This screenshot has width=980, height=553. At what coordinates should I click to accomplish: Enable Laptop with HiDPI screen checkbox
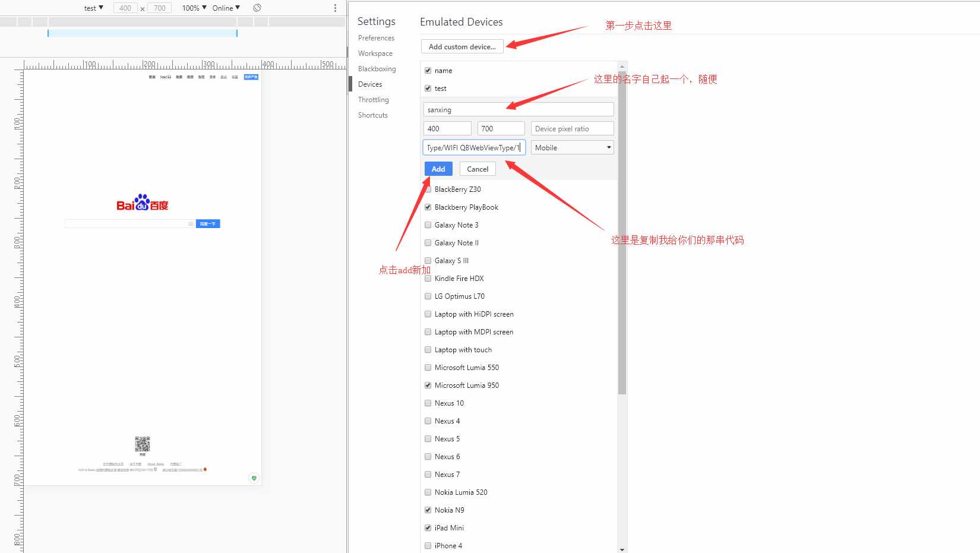pos(428,314)
